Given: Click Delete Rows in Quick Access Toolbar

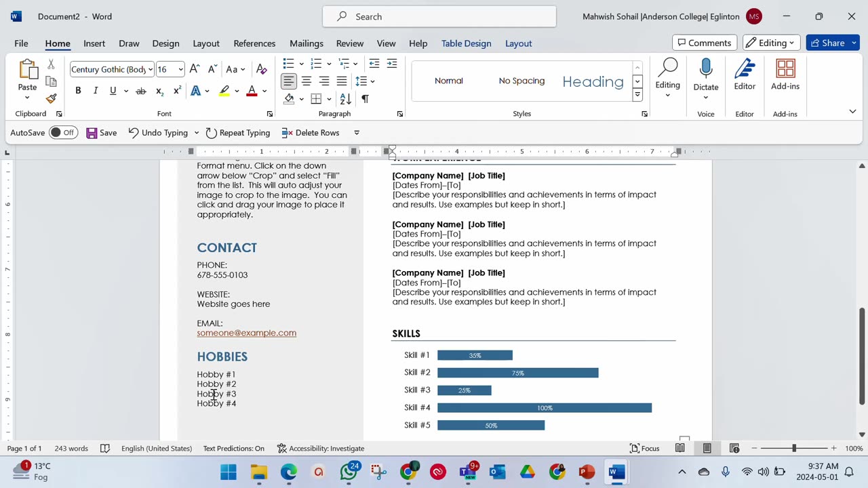Looking at the screenshot, I should [311, 133].
